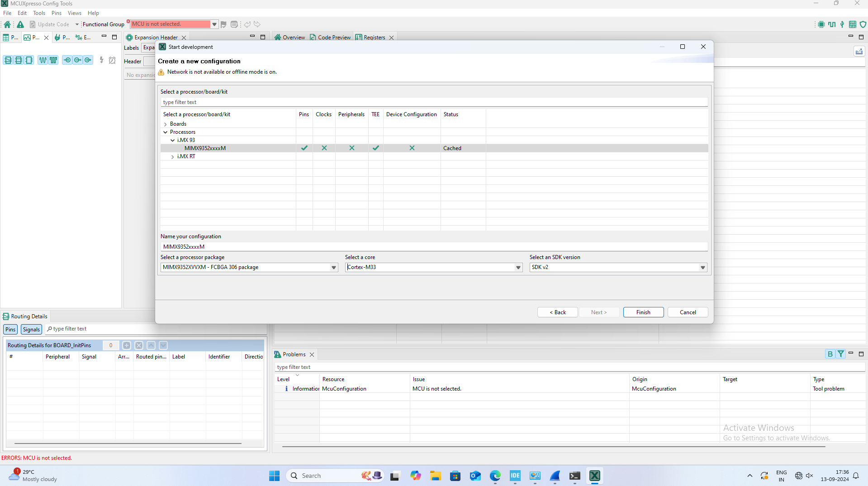Click the alarm clock icon
This screenshot has height=486, width=868.
[x=113, y=60]
